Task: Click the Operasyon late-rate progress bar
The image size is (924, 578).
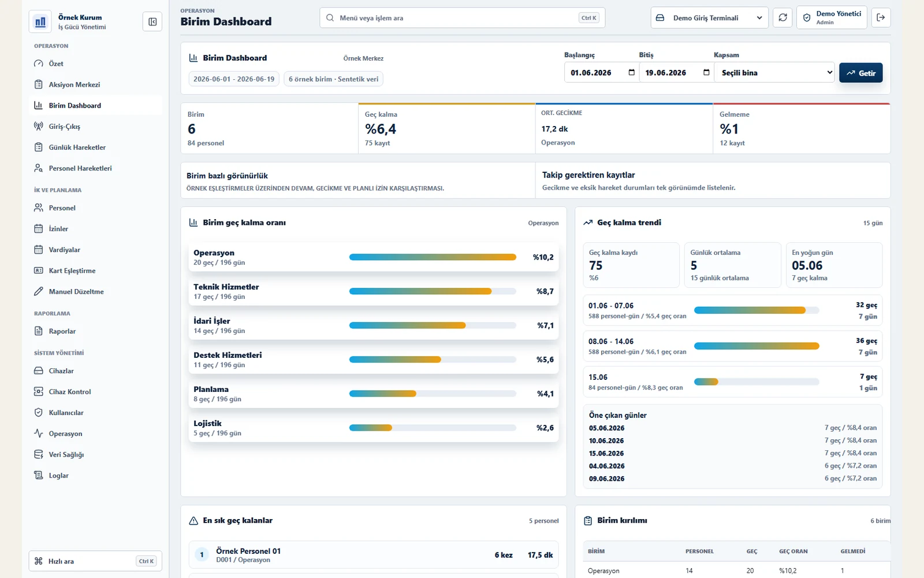Action: coord(433,257)
